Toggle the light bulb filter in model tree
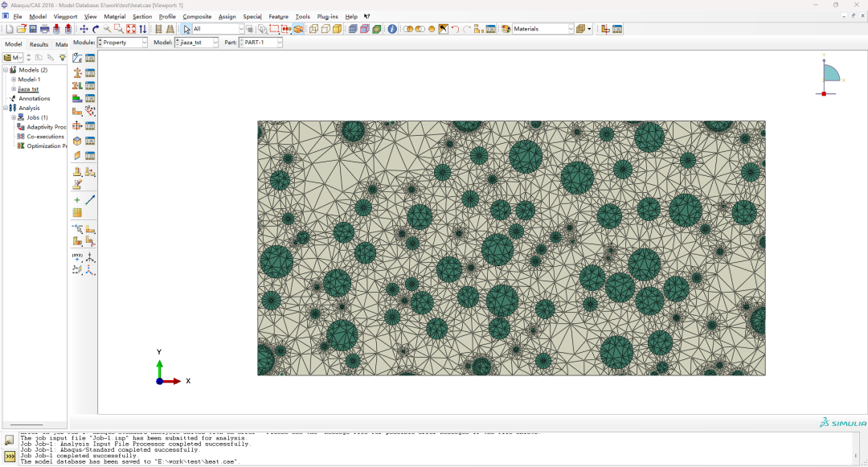The height and width of the screenshot is (467, 868). pyautogui.click(x=63, y=58)
